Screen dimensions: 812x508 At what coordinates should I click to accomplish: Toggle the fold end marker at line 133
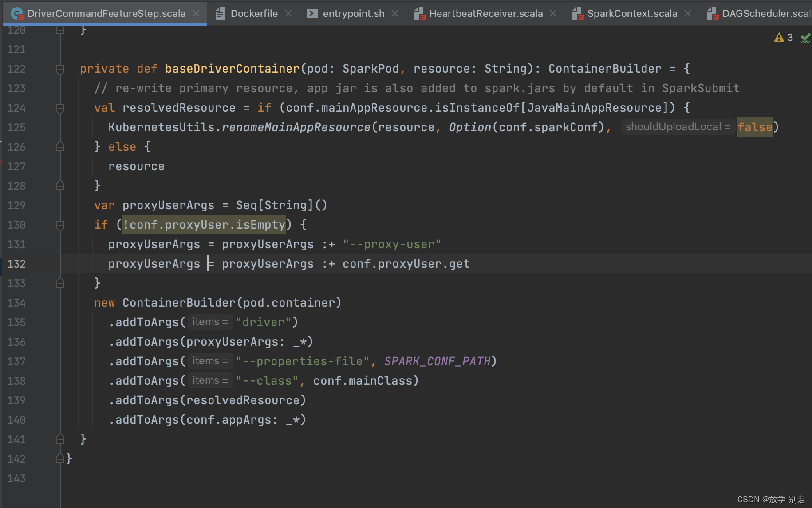click(60, 283)
